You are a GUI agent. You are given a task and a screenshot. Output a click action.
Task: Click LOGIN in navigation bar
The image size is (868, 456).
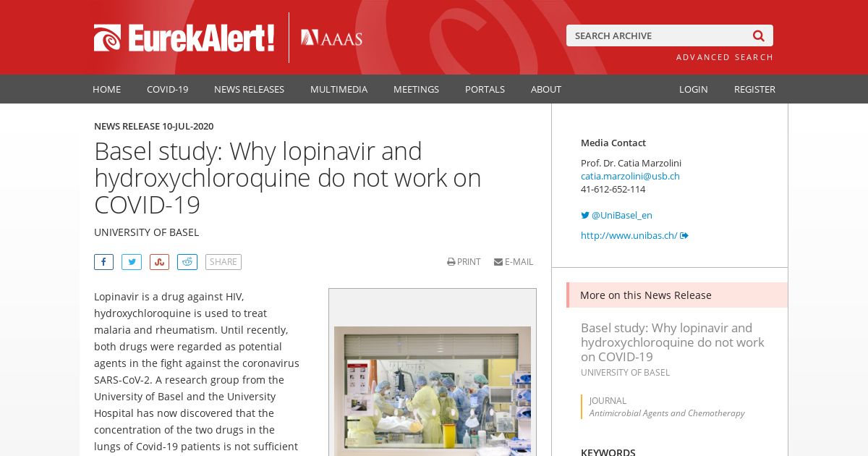693,89
